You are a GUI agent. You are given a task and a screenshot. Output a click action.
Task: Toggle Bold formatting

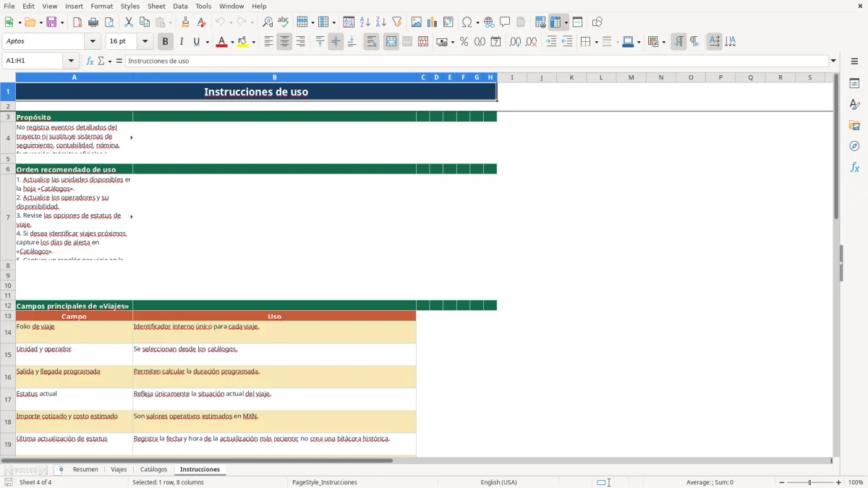165,42
